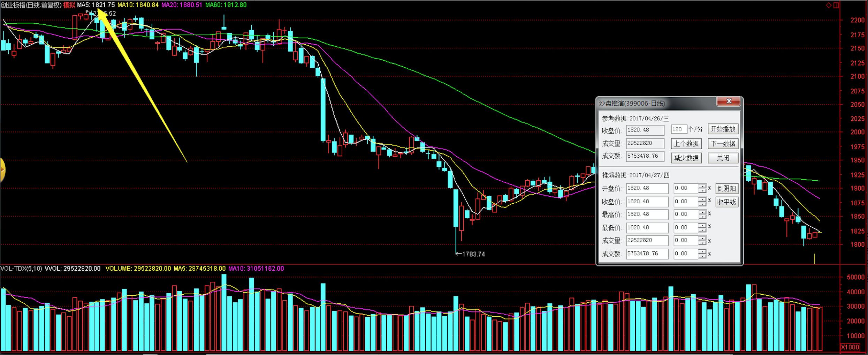Image resolution: width=868 pixels, height=355 pixels.
Task: Click the 开始播放 button
Action: coord(723,129)
